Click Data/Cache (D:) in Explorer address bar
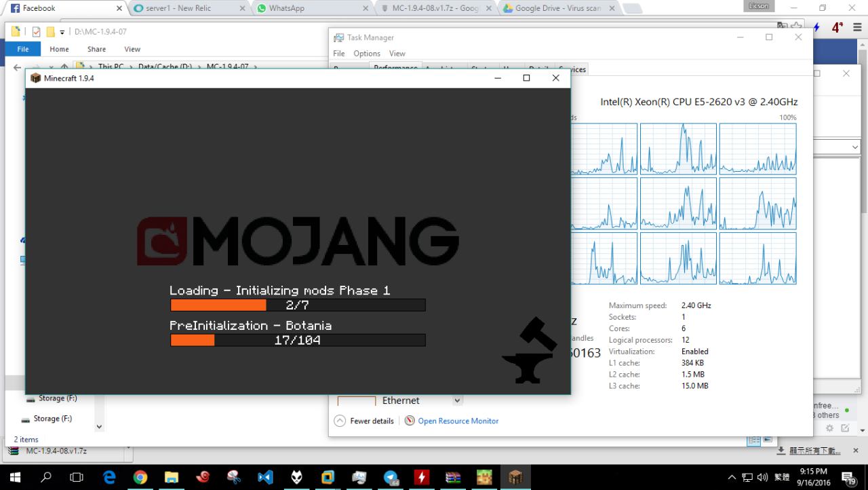Screen dimensions: 868x490 [165, 67]
